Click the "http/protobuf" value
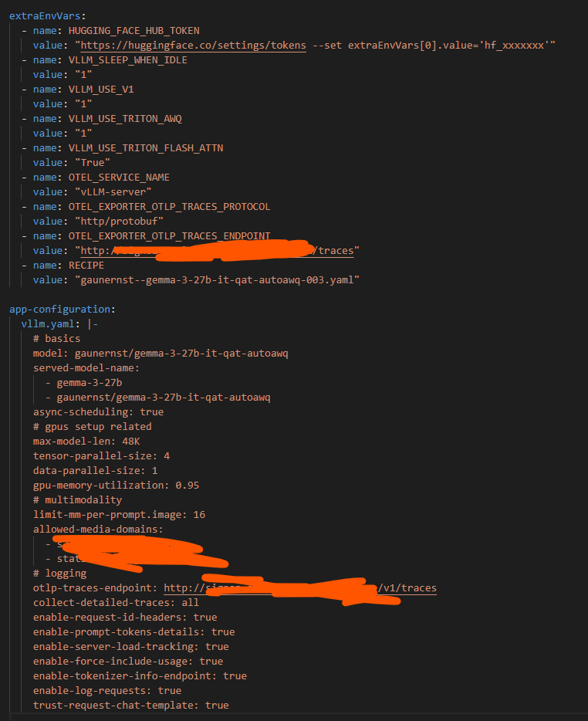 (119, 222)
